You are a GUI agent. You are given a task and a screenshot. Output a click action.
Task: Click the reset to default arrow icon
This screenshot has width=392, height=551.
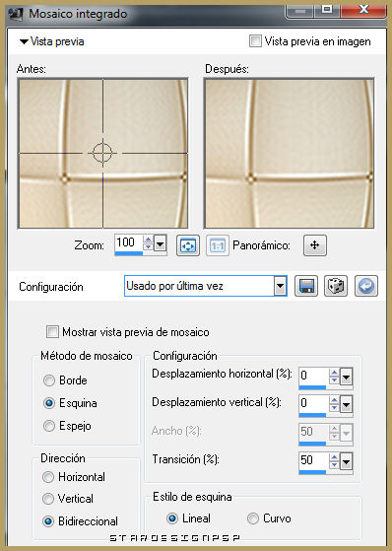pos(366,286)
